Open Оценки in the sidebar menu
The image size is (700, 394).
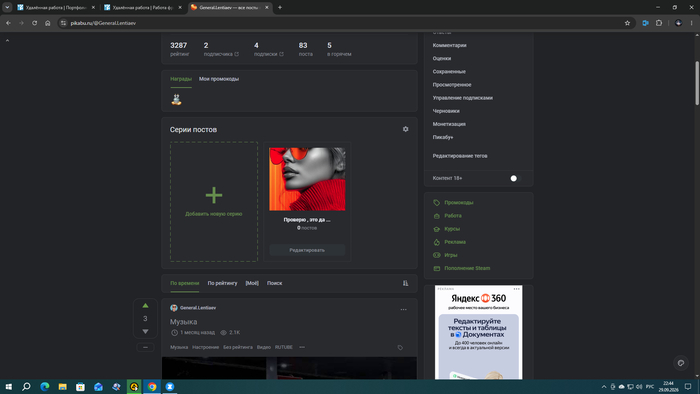pyautogui.click(x=442, y=58)
